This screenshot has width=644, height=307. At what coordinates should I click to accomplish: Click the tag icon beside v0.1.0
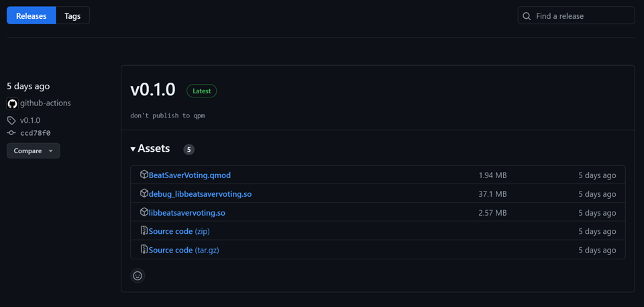pyautogui.click(x=11, y=120)
